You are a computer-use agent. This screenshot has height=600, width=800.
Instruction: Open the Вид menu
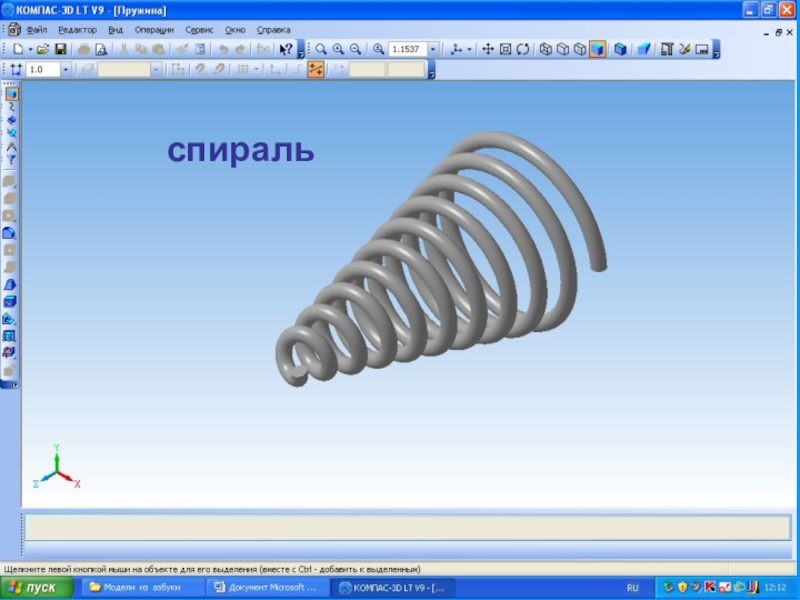point(116,30)
